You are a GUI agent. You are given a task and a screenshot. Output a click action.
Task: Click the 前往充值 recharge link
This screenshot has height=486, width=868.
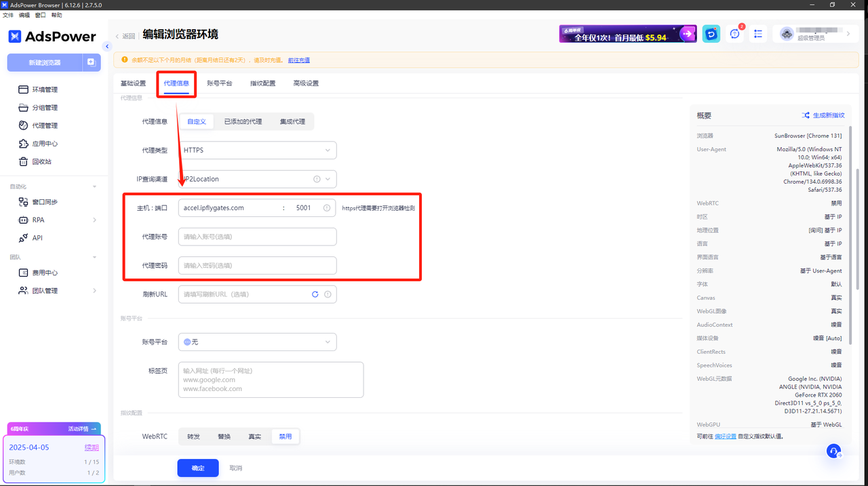pyautogui.click(x=298, y=60)
